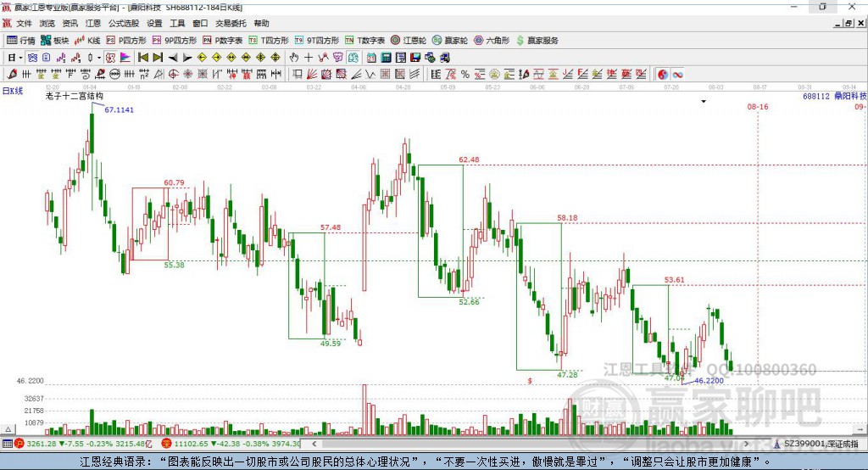Open the 资讯 menu

coord(70,23)
